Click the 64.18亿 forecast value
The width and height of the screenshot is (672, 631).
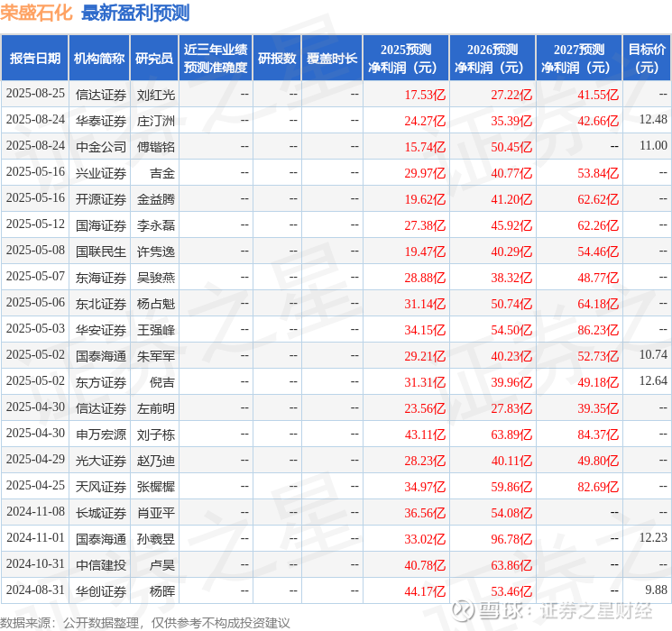point(598,304)
